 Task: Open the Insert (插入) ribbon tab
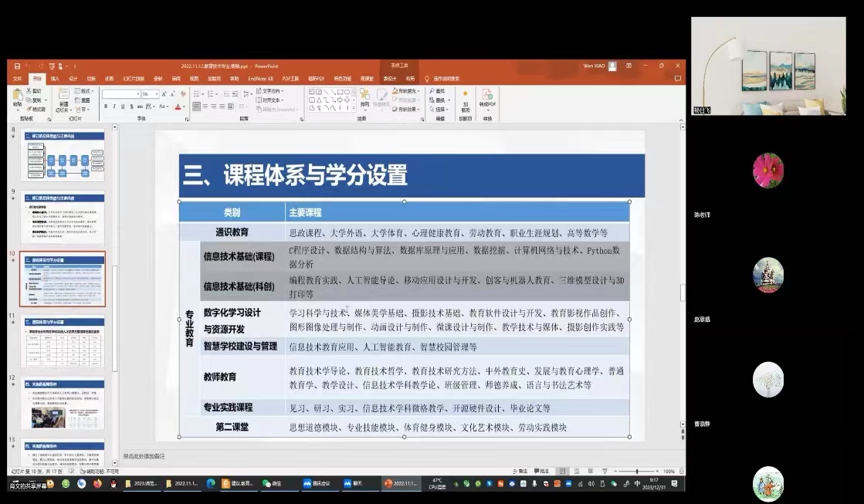pos(55,78)
